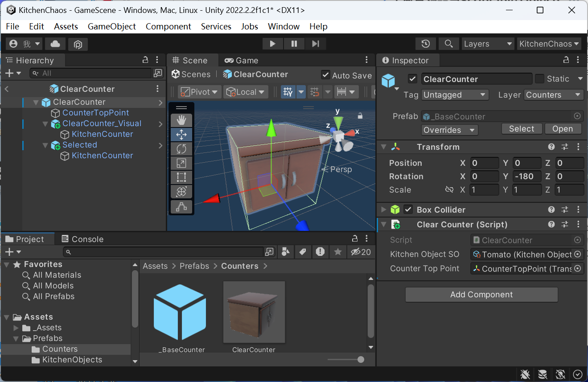Click the Collab cloud icon
The height and width of the screenshot is (382, 588).
pos(54,44)
